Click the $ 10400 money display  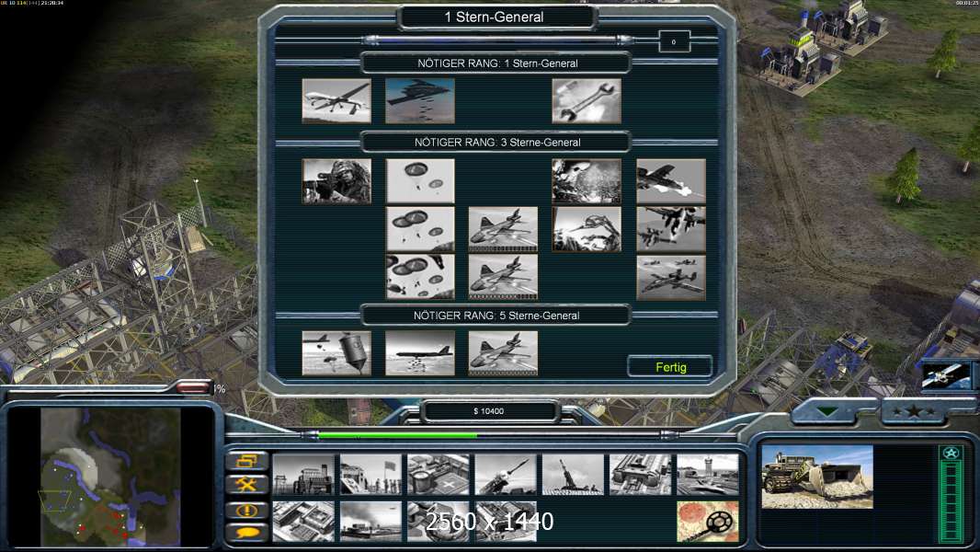pyautogui.click(x=489, y=411)
